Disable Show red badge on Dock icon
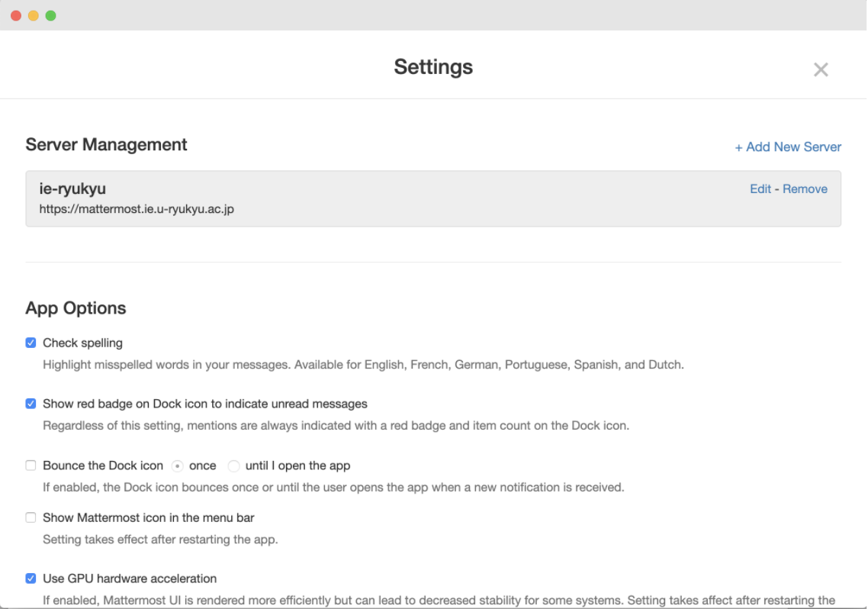868x609 pixels. [x=31, y=404]
